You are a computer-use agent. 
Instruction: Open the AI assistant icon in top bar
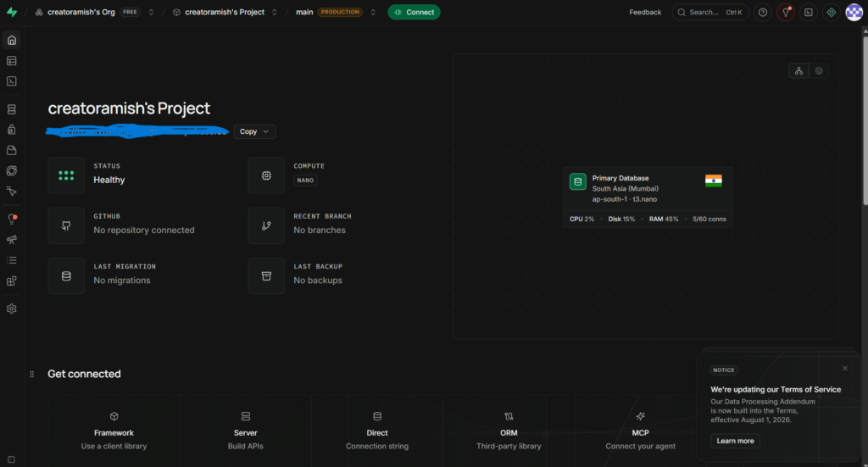click(x=832, y=12)
